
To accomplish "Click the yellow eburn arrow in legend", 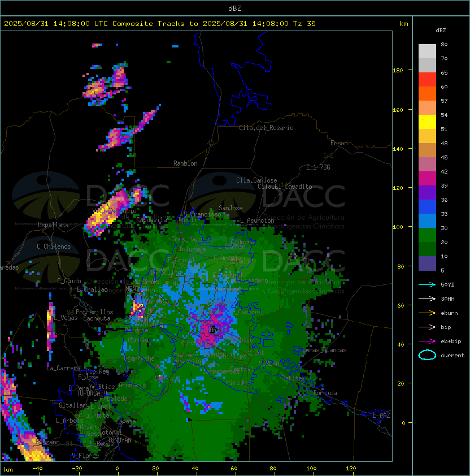I will coord(427,313).
